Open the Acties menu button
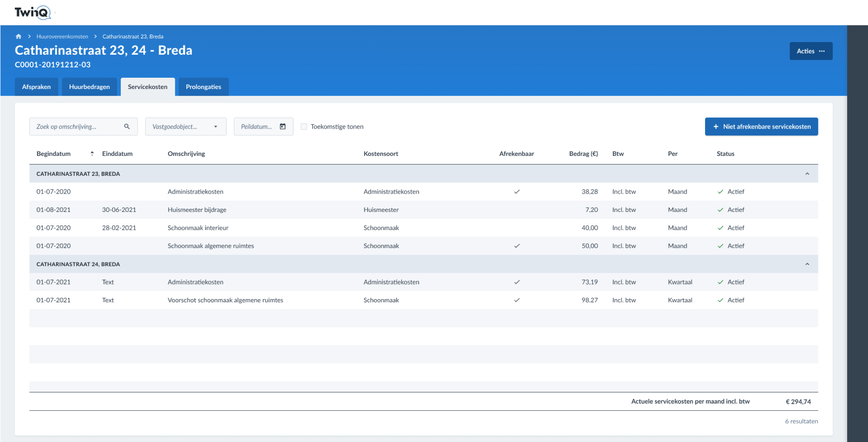The image size is (868, 442). (x=811, y=51)
